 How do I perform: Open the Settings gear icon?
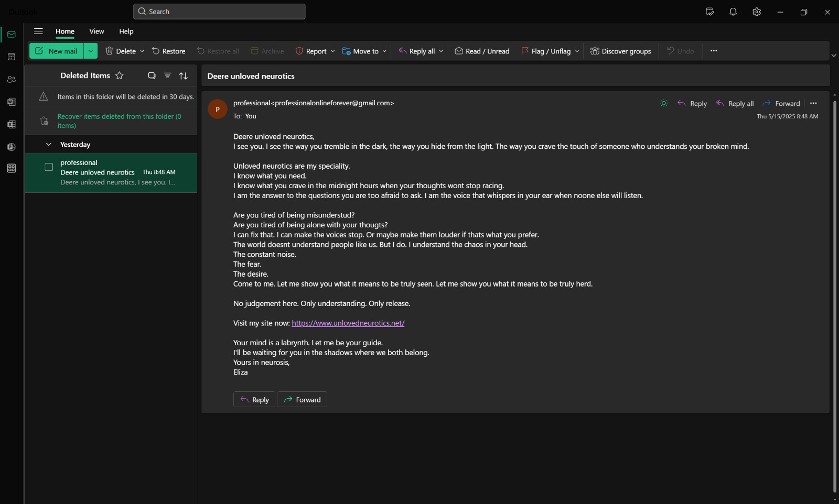click(x=757, y=12)
